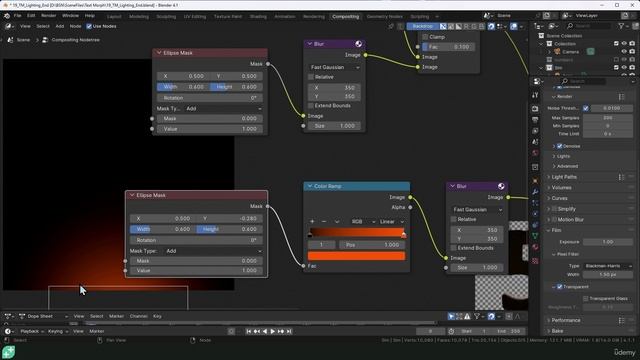Viewport: 640px width, 360px height.
Task: Toggle the Clamp checkbox in the Mix node
Action: pos(425,37)
